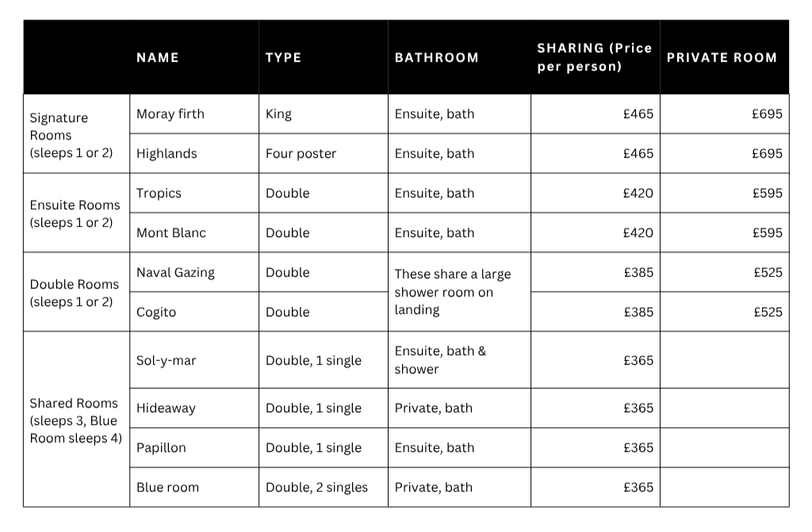Click the NAME column header
Screen dimensions: 812x532
click(158, 58)
